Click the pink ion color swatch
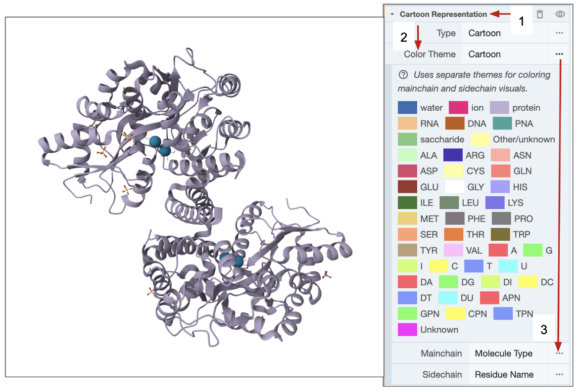This screenshot has width=579, height=392. pos(458,108)
